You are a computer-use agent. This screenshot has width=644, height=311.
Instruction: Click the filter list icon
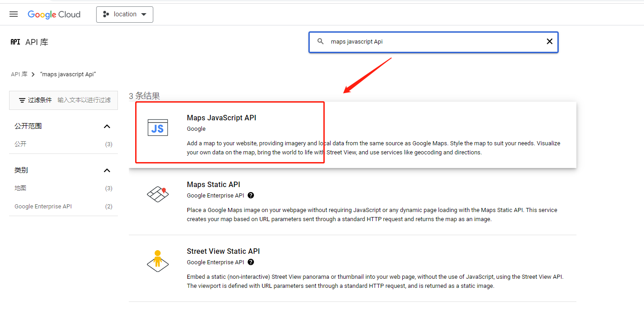pyautogui.click(x=22, y=100)
